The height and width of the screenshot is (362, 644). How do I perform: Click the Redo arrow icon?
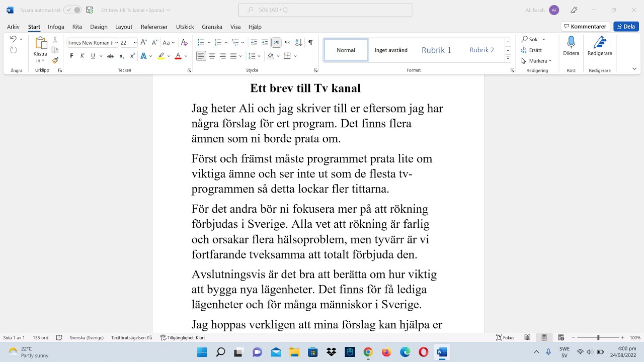coord(13,50)
